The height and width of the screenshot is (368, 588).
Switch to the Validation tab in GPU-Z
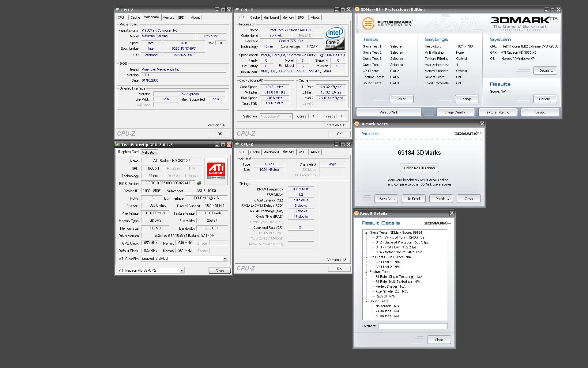coord(149,152)
